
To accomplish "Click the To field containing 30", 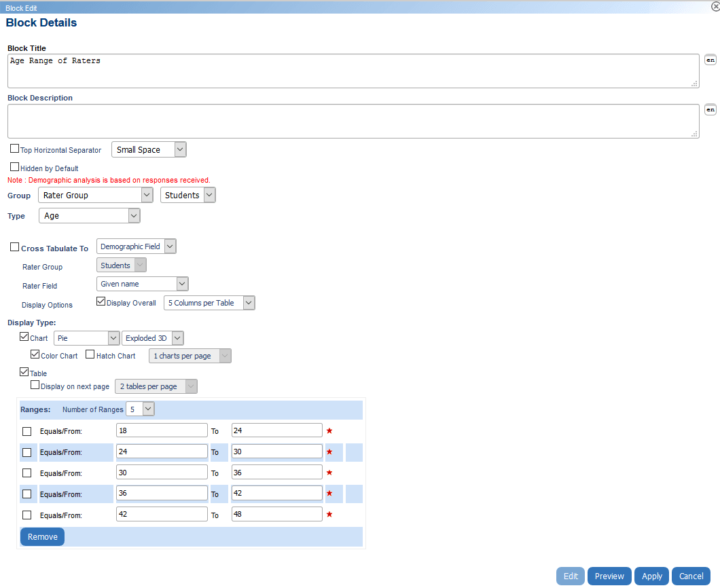I will [x=277, y=452].
